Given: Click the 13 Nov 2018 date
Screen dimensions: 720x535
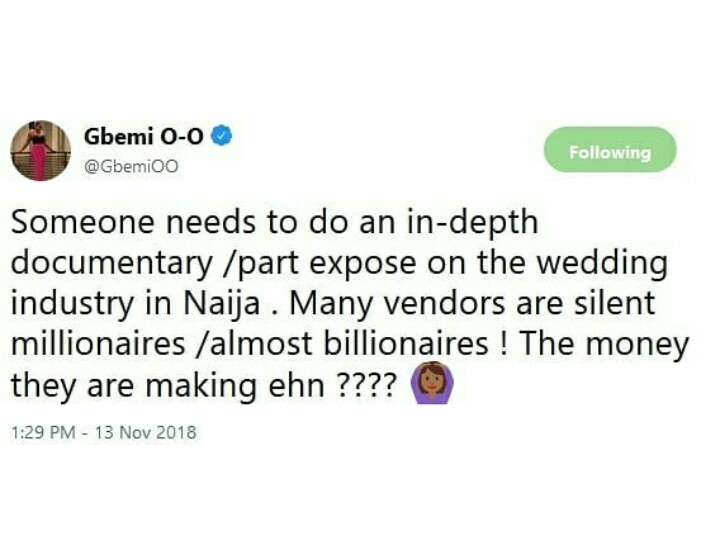Looking at the screenshot, I should [x=148, y=433].
